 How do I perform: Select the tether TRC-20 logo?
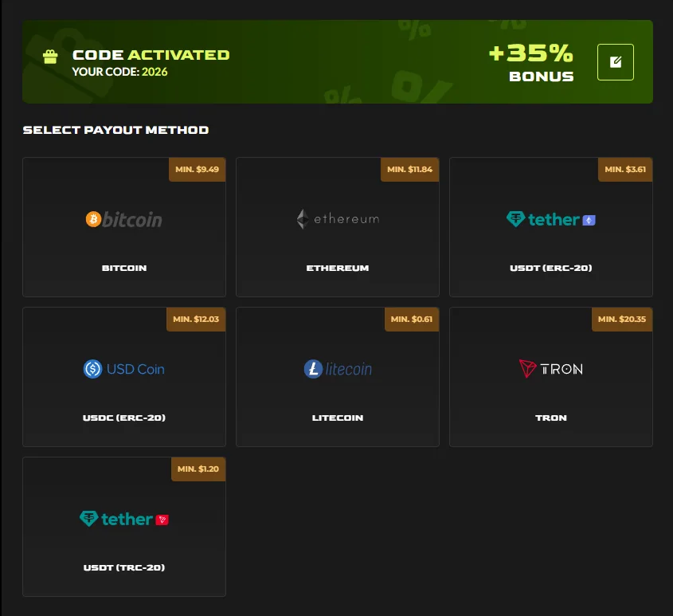coord(124,519)
